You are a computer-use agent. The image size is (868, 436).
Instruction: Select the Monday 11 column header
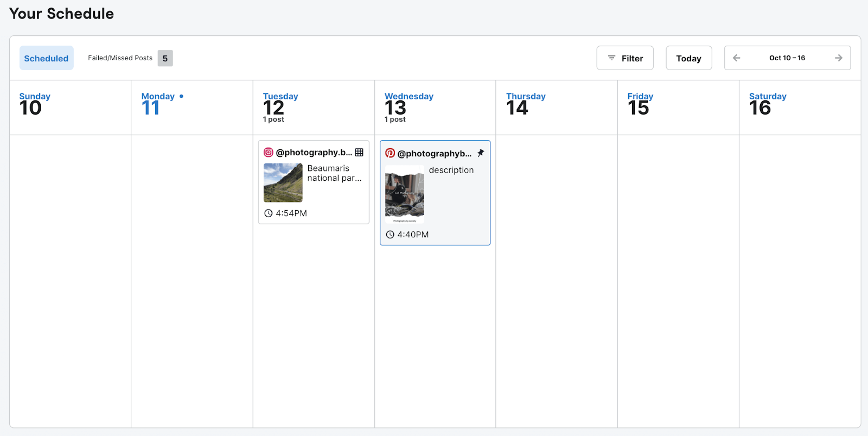coord(158,104)
